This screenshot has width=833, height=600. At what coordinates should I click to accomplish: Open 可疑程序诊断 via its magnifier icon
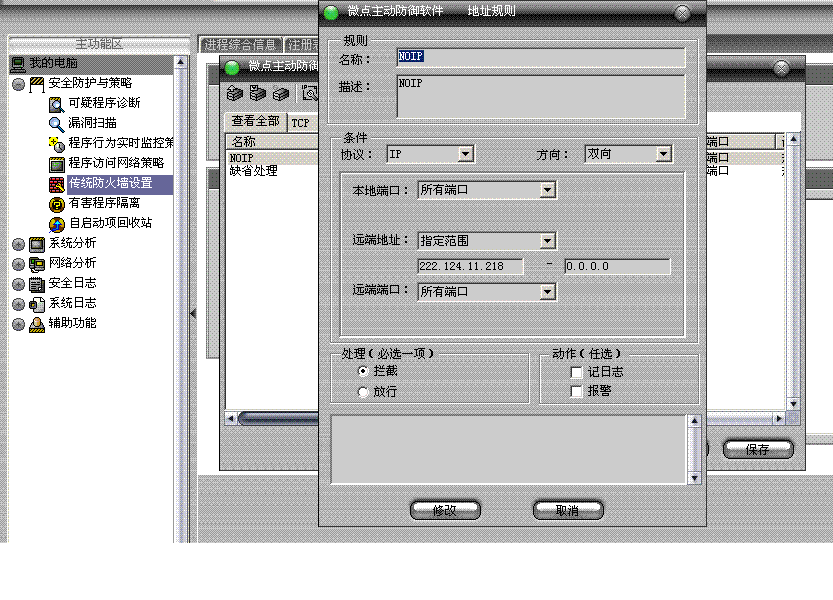point(56,104)
